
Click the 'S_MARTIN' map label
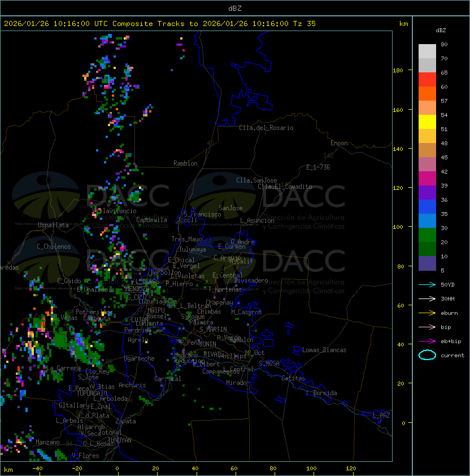pos(213,330)
